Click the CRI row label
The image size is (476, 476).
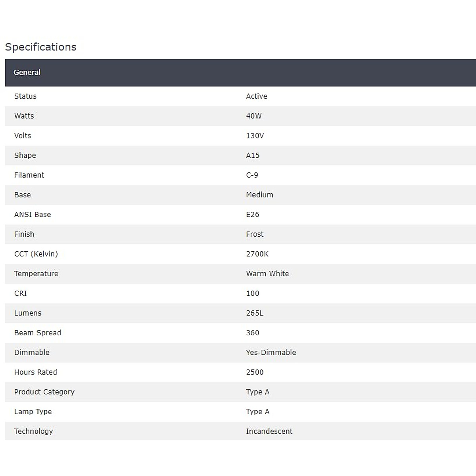tap(21, 293)
